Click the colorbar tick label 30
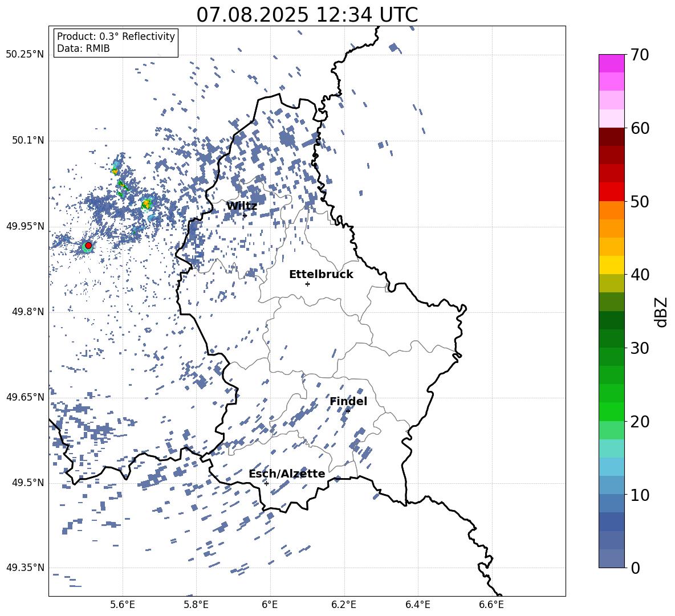This screenshot has height=616, width=675. click(x=640, y=348)
